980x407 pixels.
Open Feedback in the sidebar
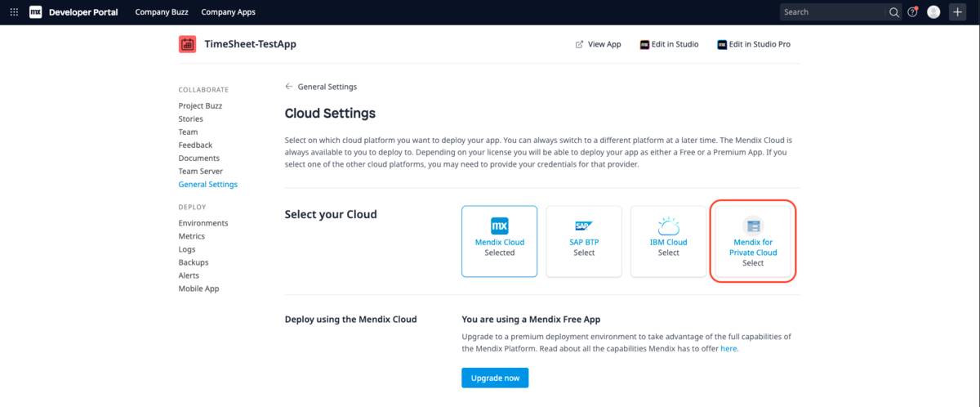pyautogui.click(x=195, y=145)
